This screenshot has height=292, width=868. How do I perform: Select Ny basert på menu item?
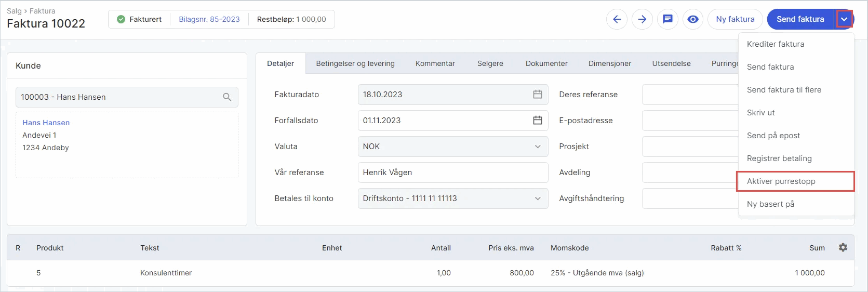[x=796, y=204]
